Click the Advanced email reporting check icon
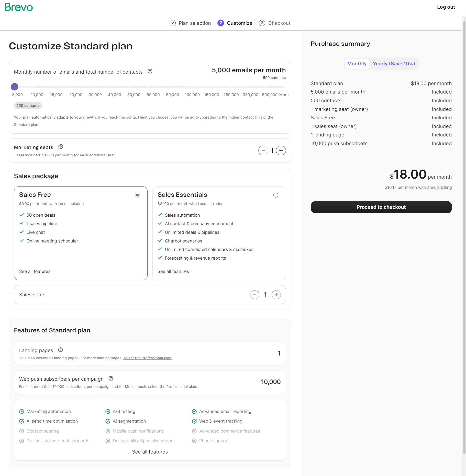The height and width of the screenshot is (476, 466). pyautogui.click(x=194, y=411)
